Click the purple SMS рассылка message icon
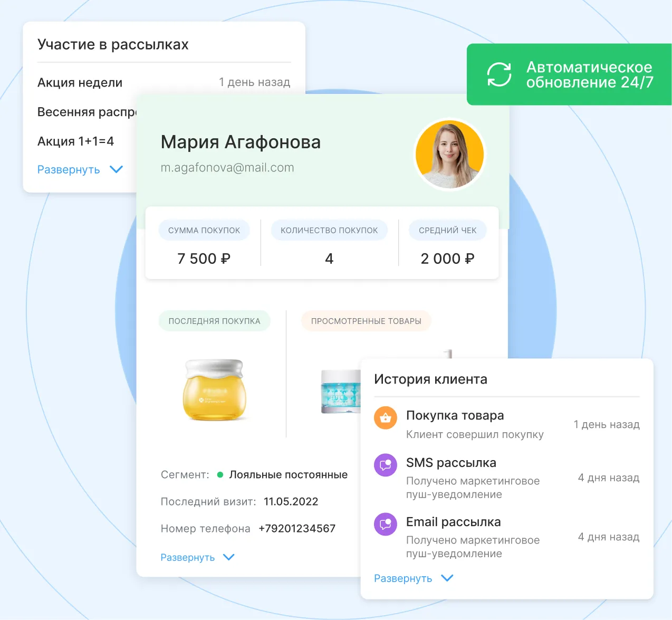The image size is (672, 620). (386, 465)
